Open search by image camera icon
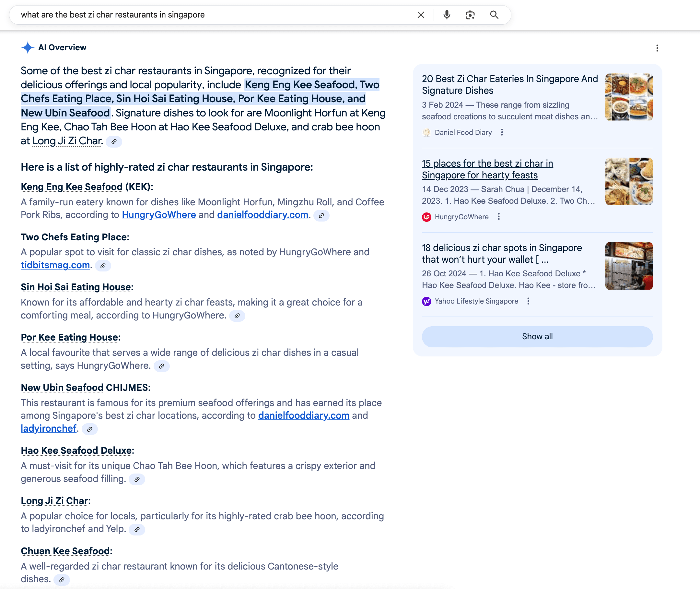 click(x=470, y=15)
